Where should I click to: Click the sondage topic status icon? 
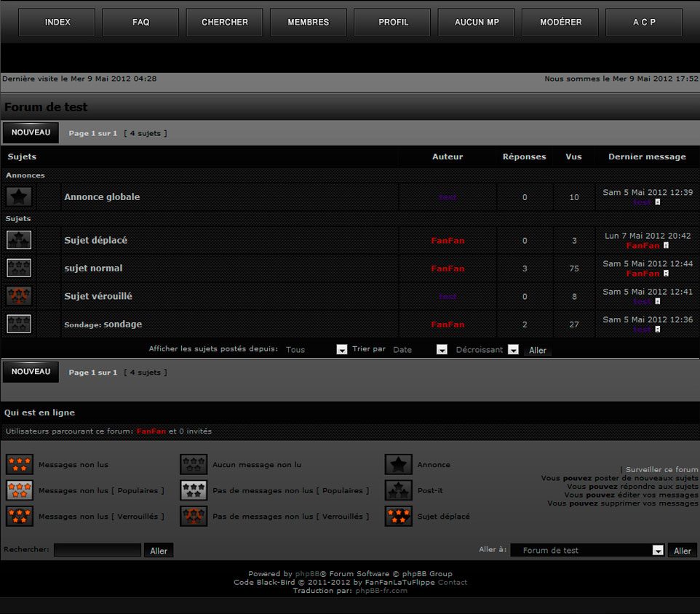coord(19,324)
